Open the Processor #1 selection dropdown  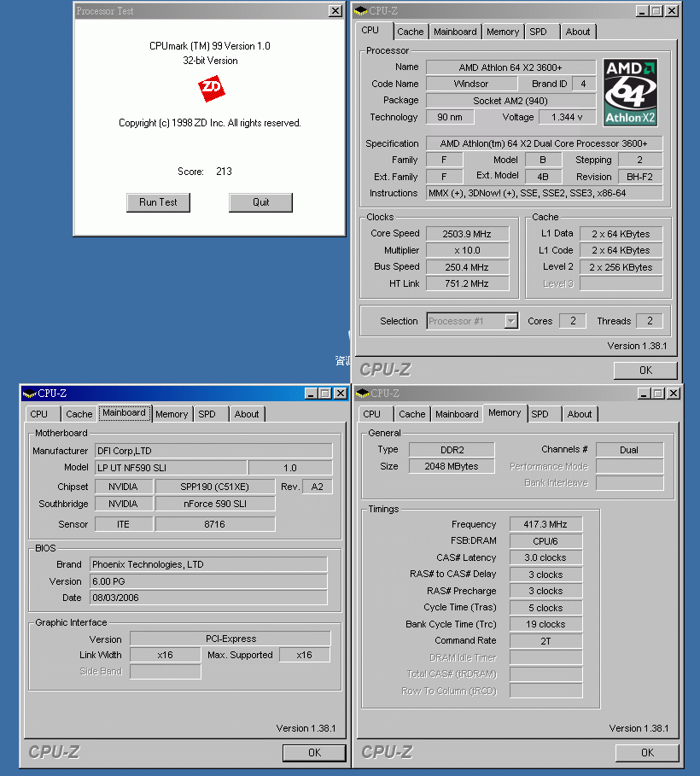click(510, 321)
